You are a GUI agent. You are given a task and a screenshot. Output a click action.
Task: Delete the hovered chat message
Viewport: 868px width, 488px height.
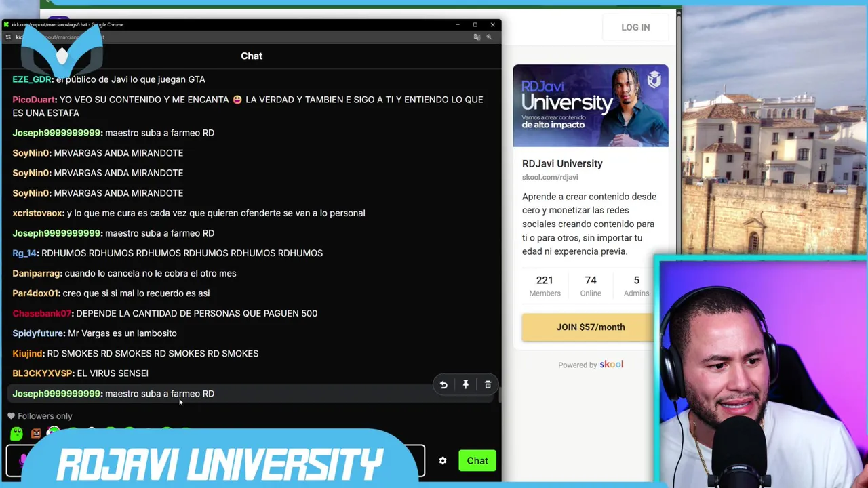[x=488, y=385]
